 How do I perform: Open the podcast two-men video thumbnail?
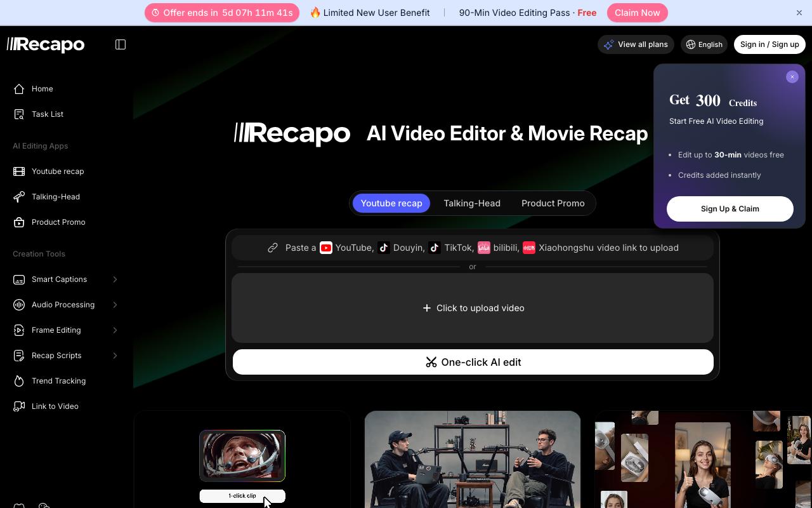point(473,459)
